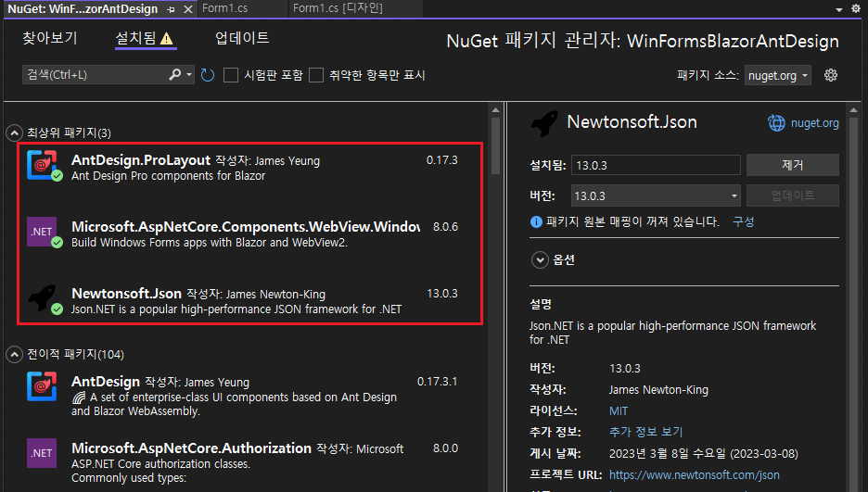Open the MIT license link
Image resolution: width=868 pixels, height=492 pixels.
pyautogui.click(x=619, y=410)
